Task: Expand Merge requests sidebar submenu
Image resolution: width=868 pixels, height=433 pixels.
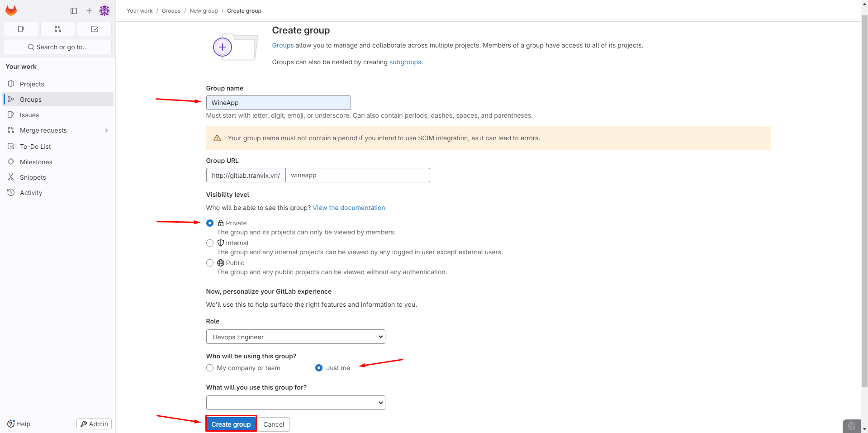Action: (x=106, y=130)
